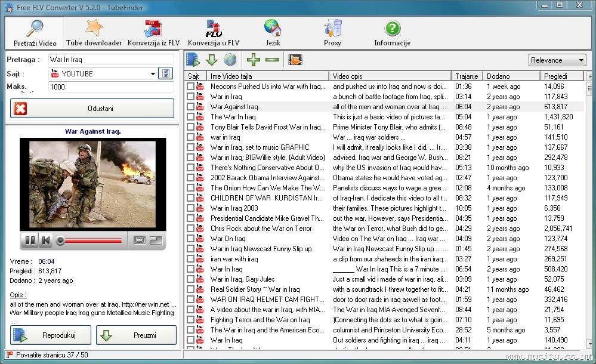Click the orange filmstrip toolbar icon
Viewport: 596px width, 364px height.
tap(295, 60)
